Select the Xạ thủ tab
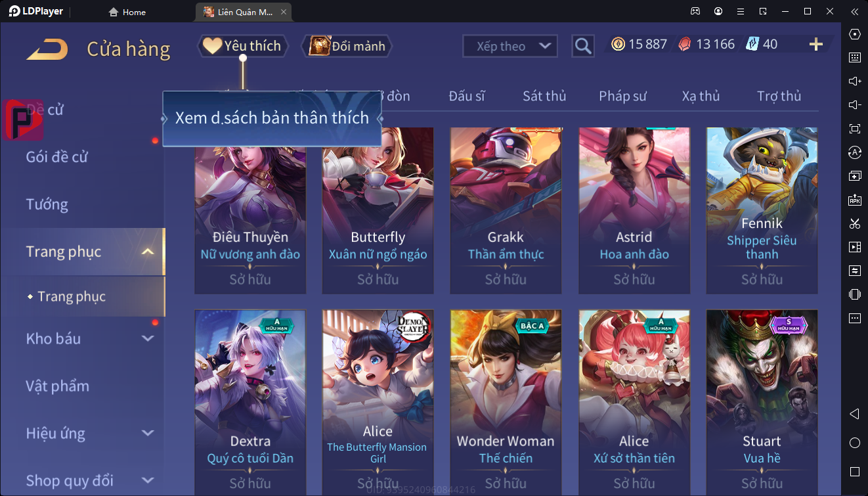868x496 pixels. tap(701, 96)
